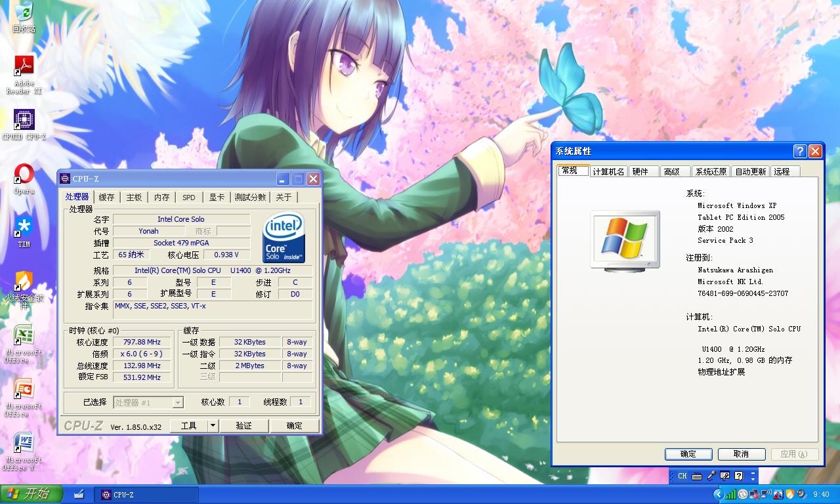Viewport: 840px width, 504px height.
Task: Select the CPU-Z Processor tab
Action: tap(77, 197)
